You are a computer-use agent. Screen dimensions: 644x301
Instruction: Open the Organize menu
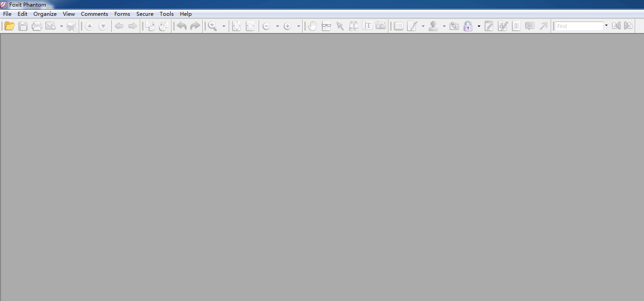point(45,14)
